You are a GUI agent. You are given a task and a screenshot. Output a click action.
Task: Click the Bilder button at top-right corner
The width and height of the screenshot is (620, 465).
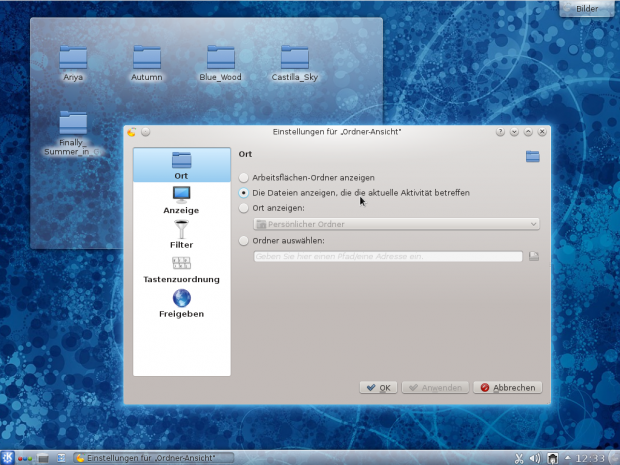(587, 8)
